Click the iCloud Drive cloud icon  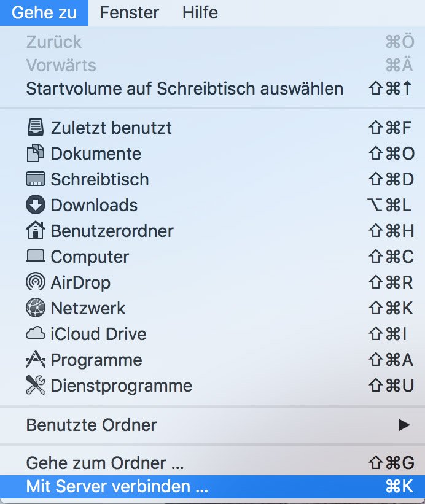point(35,334)
